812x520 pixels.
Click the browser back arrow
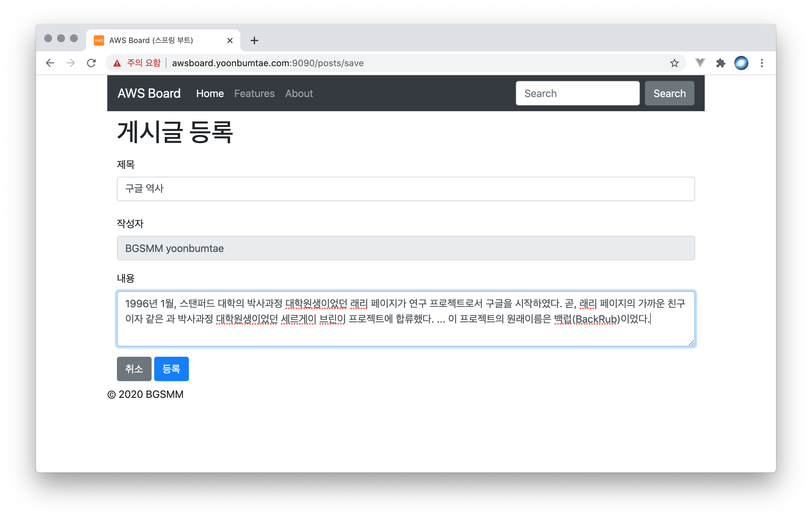click(50, 63)
